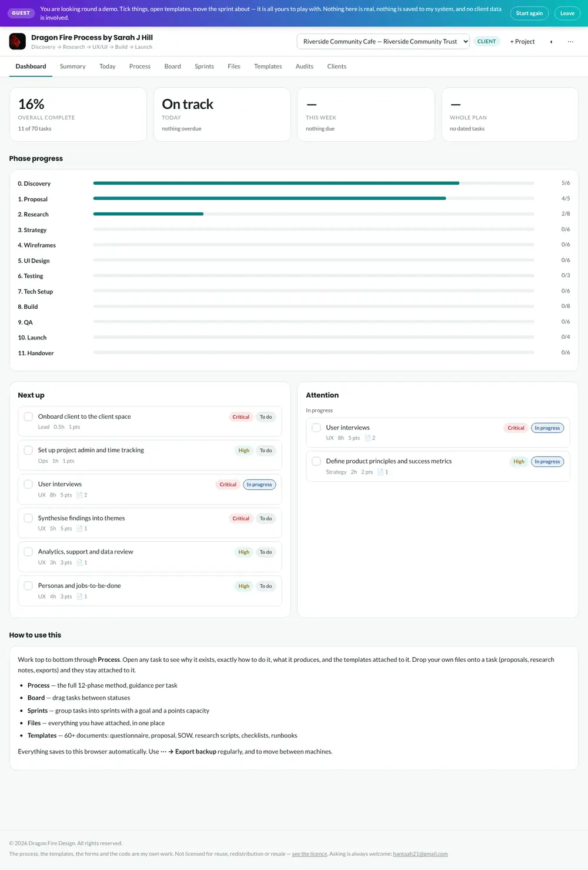Open document icon on Analytics, support and data review
This screenshot has height=870, width=588.
pyautogui.click(x=80, y=563)
